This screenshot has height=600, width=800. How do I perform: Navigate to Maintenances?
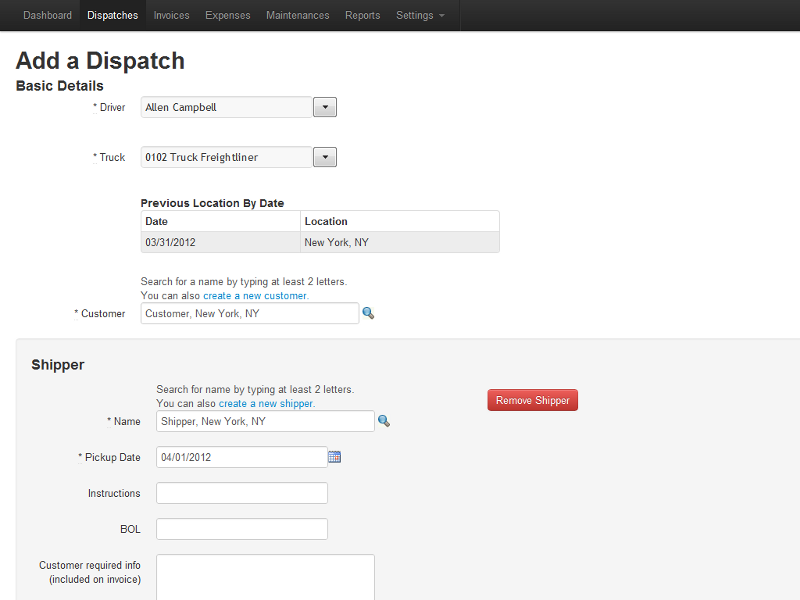(x=297, y=15)
